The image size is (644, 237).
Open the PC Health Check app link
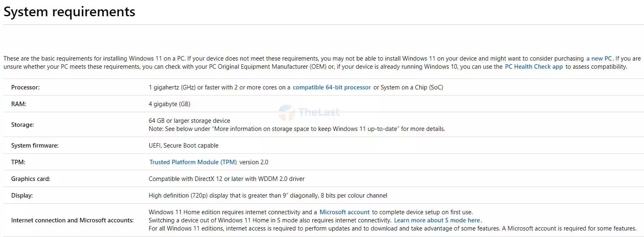534,67
